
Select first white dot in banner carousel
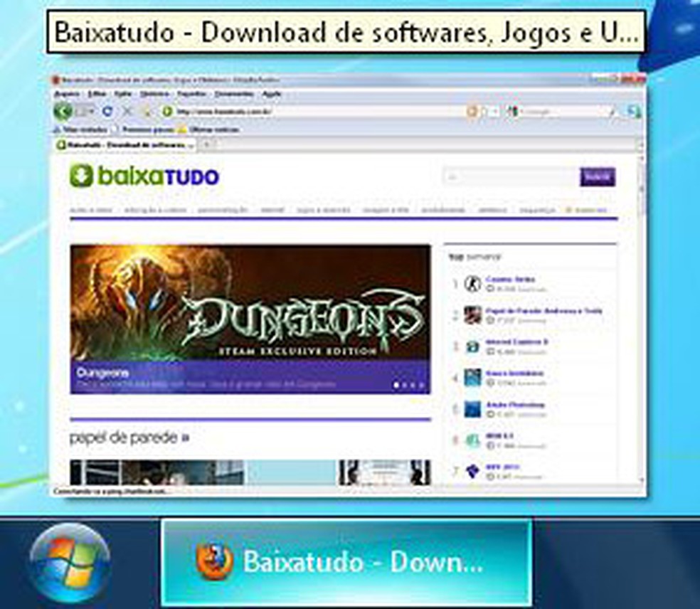pos(396,385)
